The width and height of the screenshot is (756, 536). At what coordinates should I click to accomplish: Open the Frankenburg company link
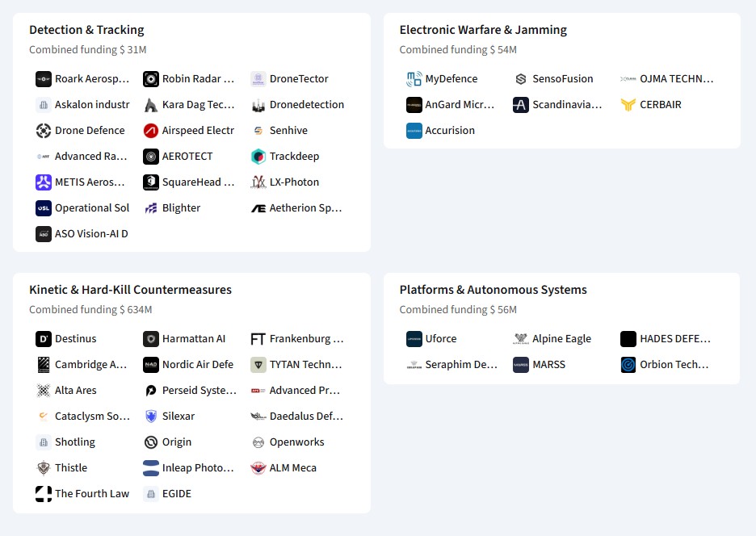click(306, 339)
